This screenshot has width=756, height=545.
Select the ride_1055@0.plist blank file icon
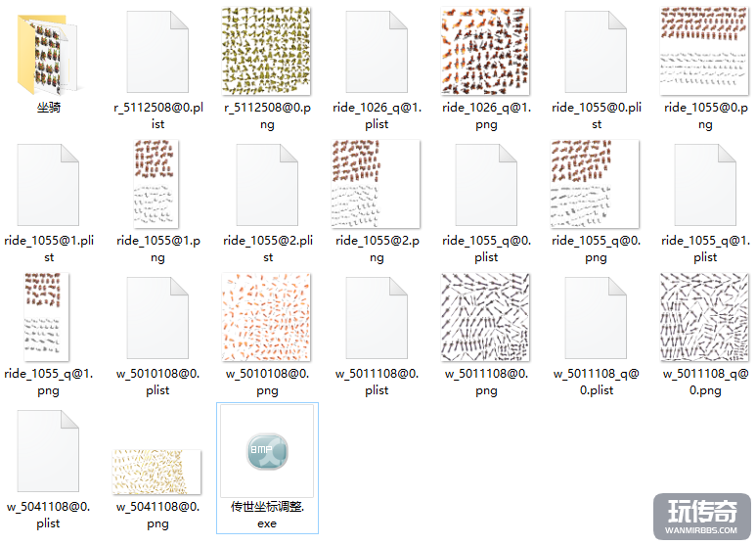click(x=596, y=52)
